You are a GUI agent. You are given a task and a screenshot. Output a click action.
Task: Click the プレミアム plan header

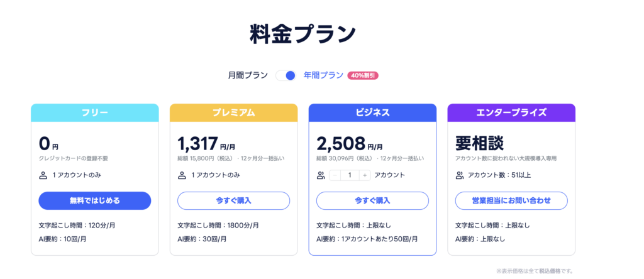click(233, 112)
